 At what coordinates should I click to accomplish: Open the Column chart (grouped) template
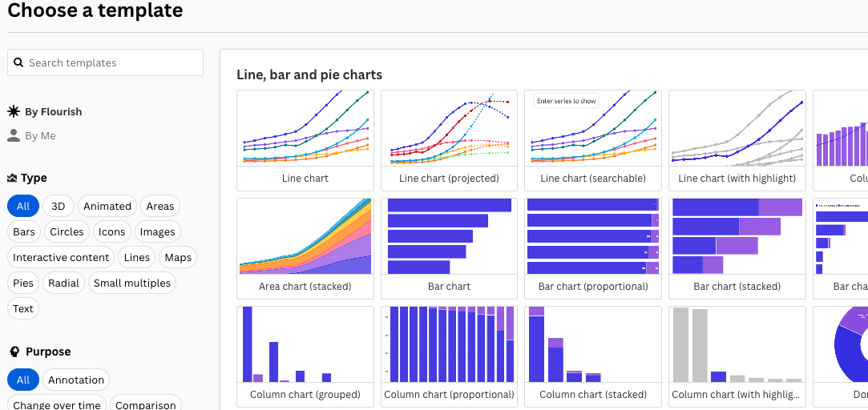click(x=305, y=345)
